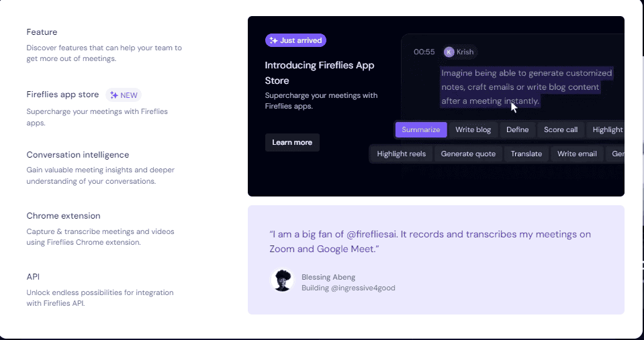Choose the Generate quote chip
Image resolution: width=644 pixels, height=340 pixels.
point(468,154)
